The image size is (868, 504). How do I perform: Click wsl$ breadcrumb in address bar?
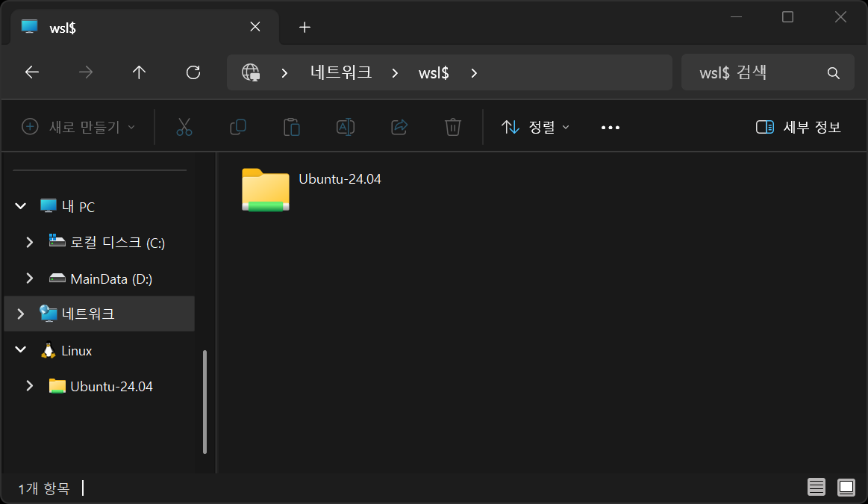coord(434,73)
